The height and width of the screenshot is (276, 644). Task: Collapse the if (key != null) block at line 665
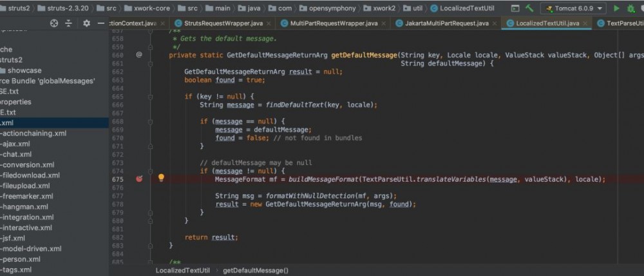pyautogui.click(x=150, y=97)
